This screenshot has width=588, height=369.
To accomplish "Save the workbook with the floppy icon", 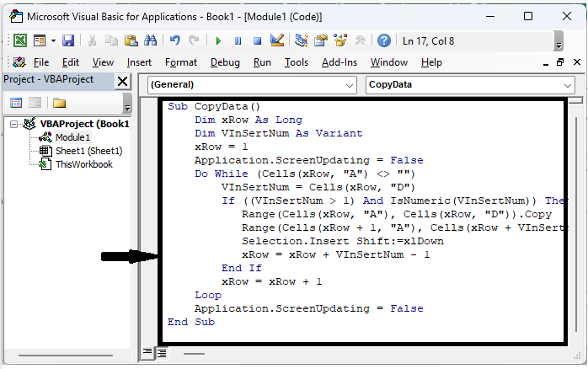I will pos(68,40).
